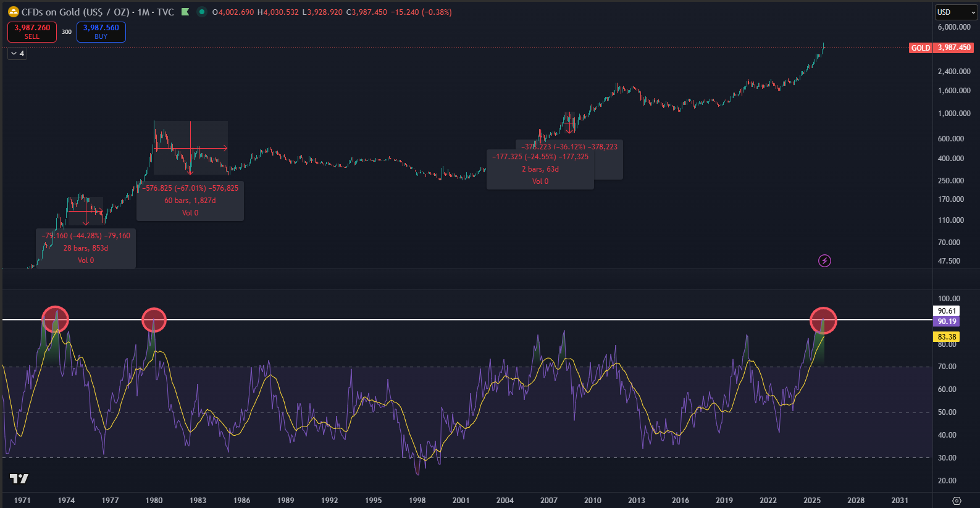Click the green market status circle
The image size is (980, 508).
click(202, 12)
